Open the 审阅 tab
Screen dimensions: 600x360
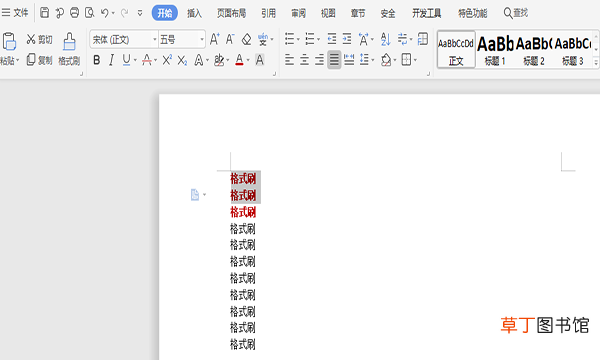(x=298, y=13)
